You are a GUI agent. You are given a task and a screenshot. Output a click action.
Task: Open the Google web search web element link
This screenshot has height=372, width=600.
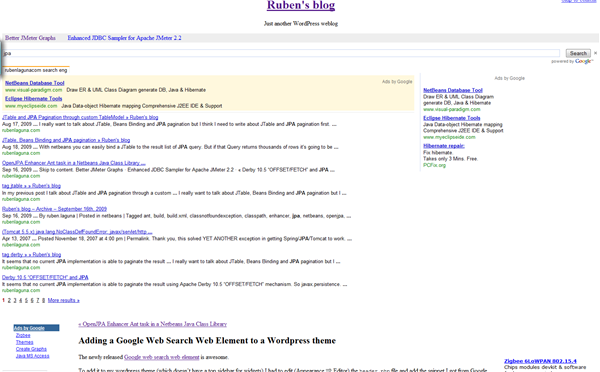pos(161,357)
